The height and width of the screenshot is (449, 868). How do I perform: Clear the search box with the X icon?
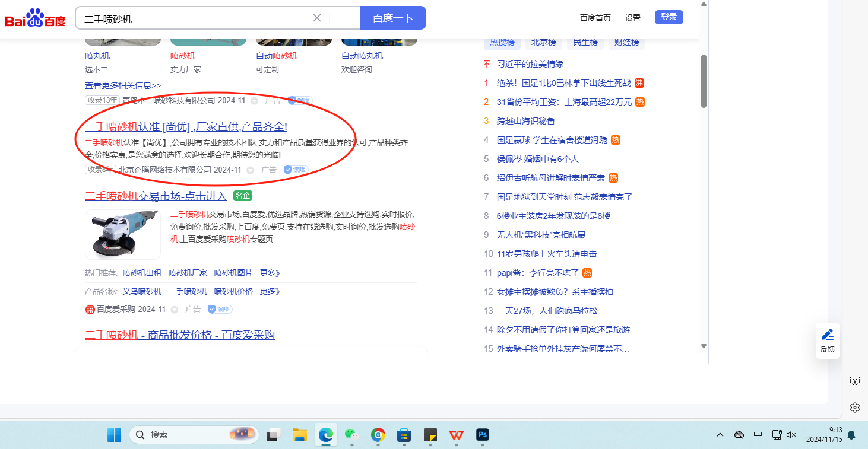coord(317,18)
